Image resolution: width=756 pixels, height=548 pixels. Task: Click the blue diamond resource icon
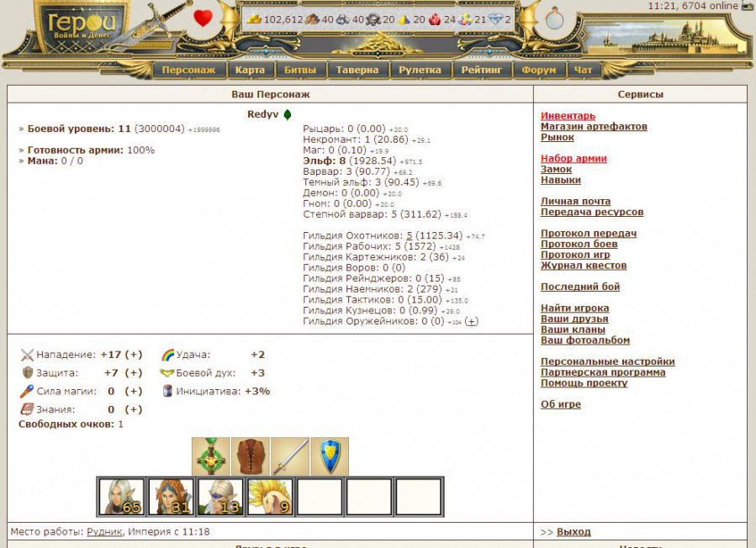tap(495, 19)
